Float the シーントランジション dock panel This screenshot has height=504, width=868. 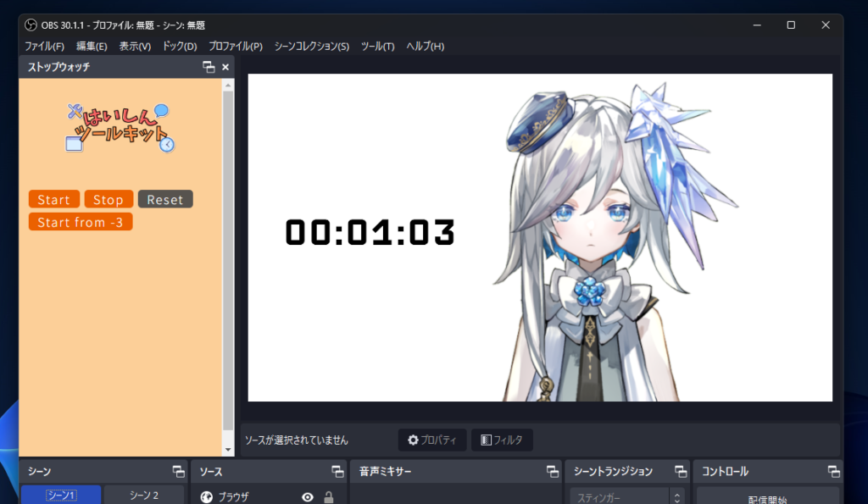681,471
